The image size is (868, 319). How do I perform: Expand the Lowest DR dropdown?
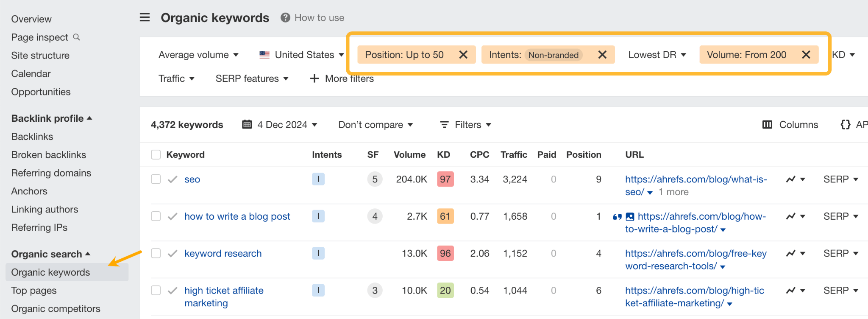(x=657, y=55)
